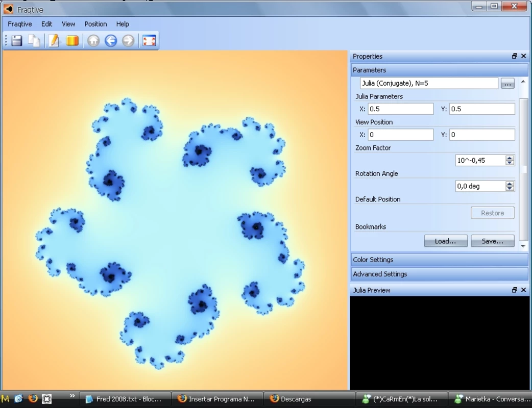This screenshot has height=408, width=532.
Task: Click the pencil edit parameters toolbar icon
Action: [x=54, y=41]
